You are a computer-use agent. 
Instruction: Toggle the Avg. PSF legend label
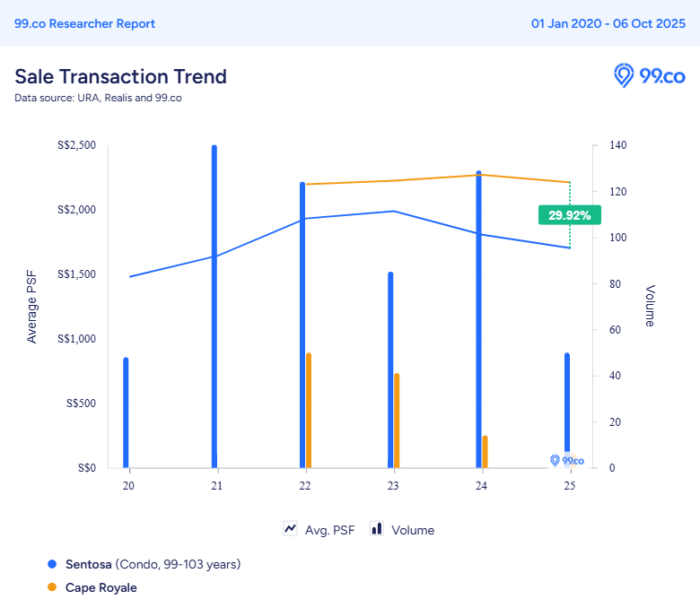pos(328,530)
